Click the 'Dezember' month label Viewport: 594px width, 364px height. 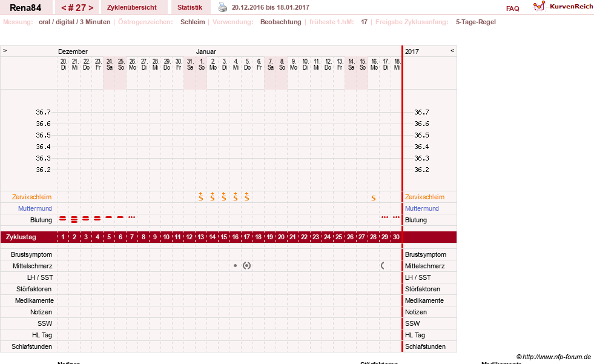[x=73, y=51]
